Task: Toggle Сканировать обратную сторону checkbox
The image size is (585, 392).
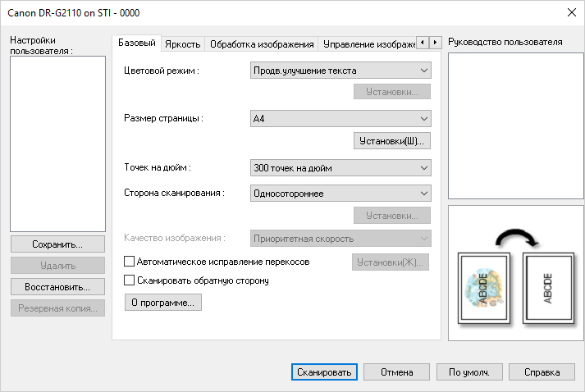Action: [129, 280]
